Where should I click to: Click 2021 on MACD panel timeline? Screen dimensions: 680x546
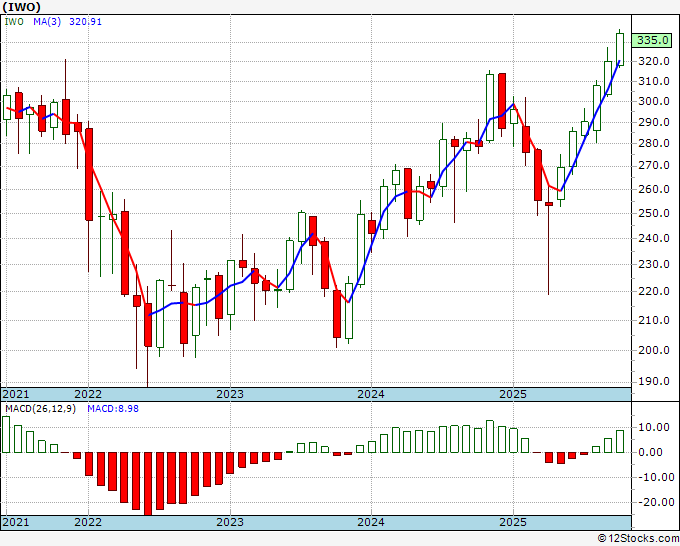(16, 522)
